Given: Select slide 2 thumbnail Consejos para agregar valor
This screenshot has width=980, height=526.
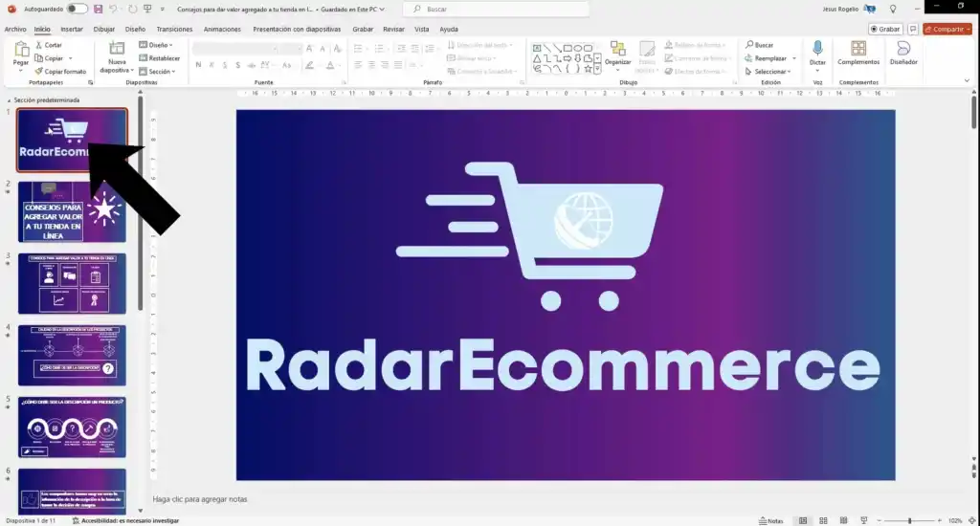Looking at the screenshot, I should (72, 211).
